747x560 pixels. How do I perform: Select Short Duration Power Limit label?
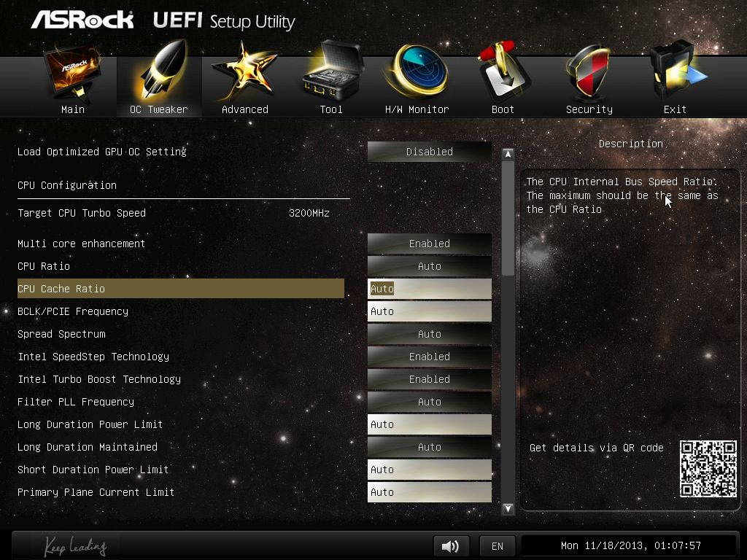click(x=93, y=470)
